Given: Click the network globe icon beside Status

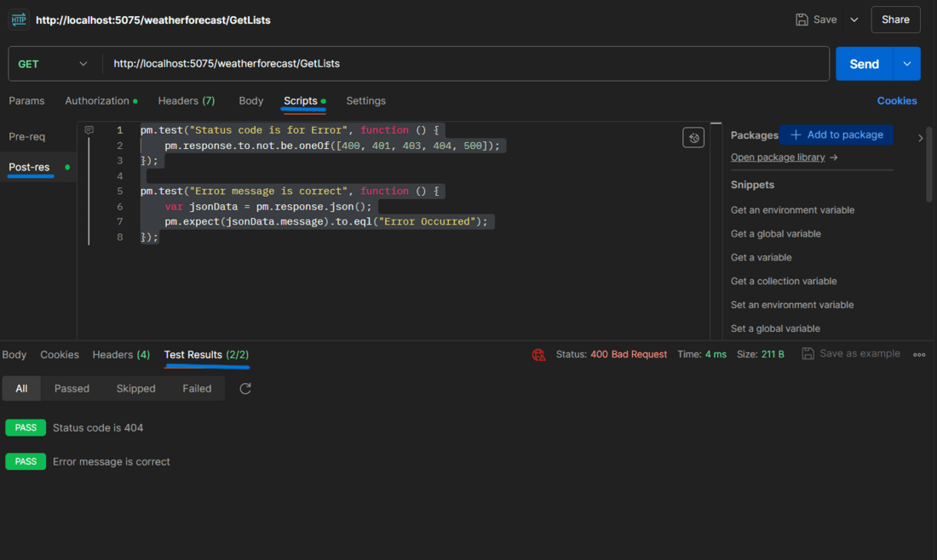Looking at the screenshot, I should [538, 355].
